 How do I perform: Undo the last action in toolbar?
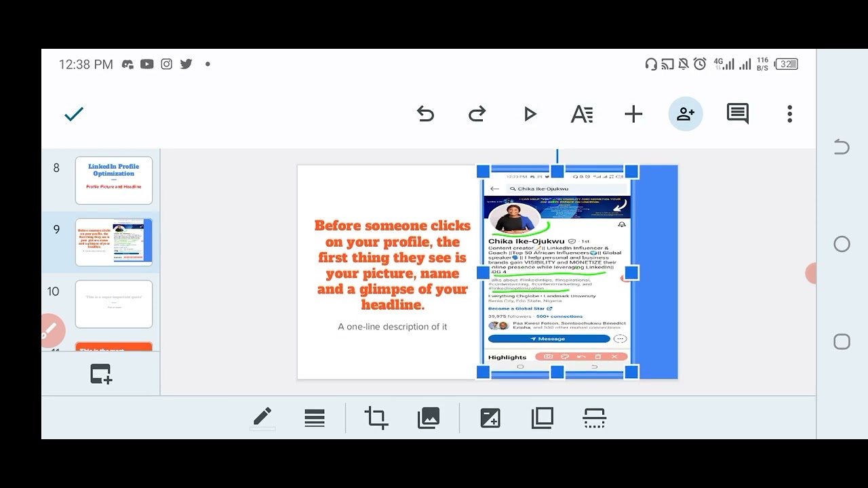click(425, 114)
